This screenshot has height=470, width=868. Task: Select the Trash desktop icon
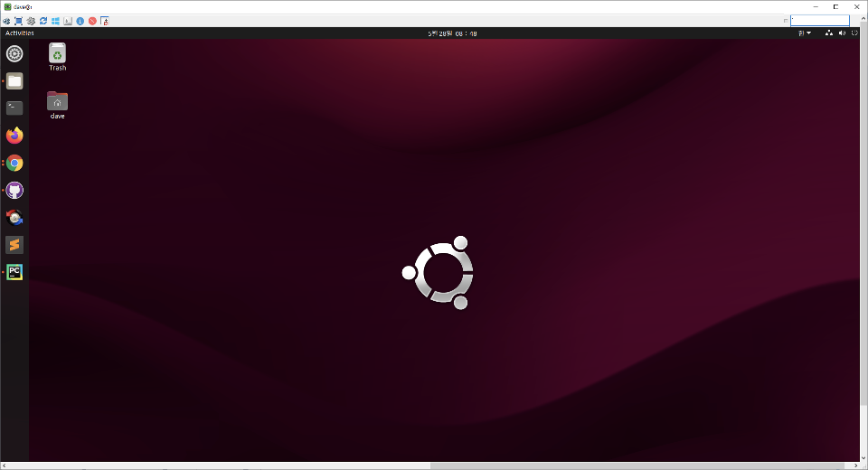[x=58, y=57]
